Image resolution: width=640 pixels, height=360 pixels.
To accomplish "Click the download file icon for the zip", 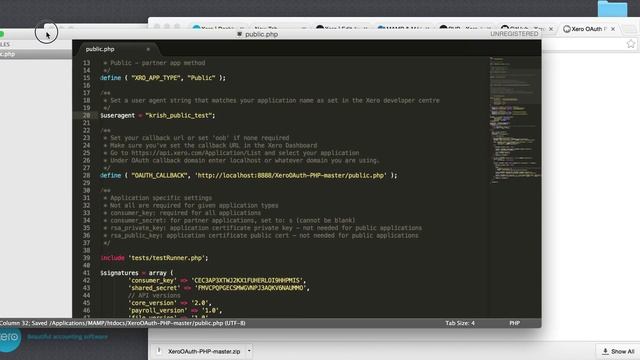I will click(160, 351).
